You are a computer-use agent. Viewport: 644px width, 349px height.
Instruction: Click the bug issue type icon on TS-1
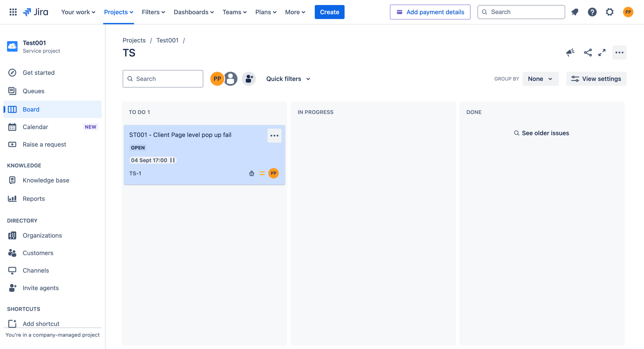252,173
